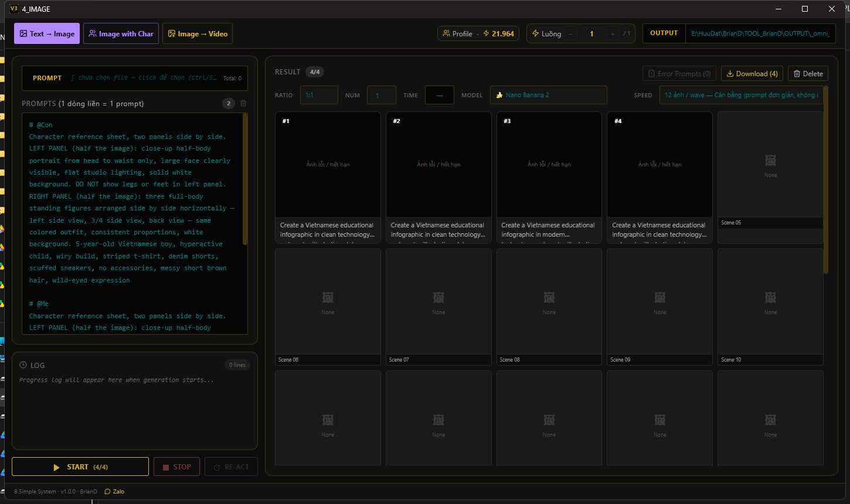Switch to the Image with Char tab

click(121, 33)
